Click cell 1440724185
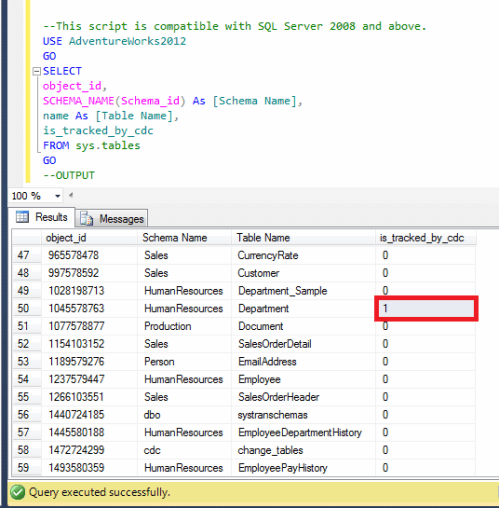 pos(89,414)
